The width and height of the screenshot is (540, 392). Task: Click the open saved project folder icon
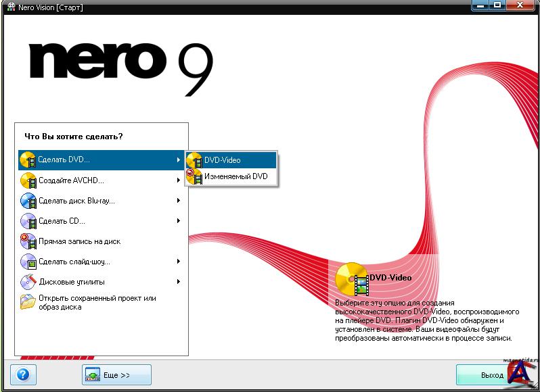click(28, 302)
